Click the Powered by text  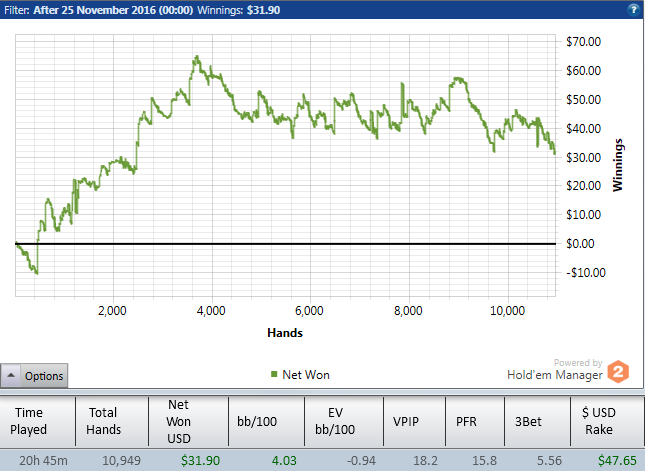tap(578, 362)
